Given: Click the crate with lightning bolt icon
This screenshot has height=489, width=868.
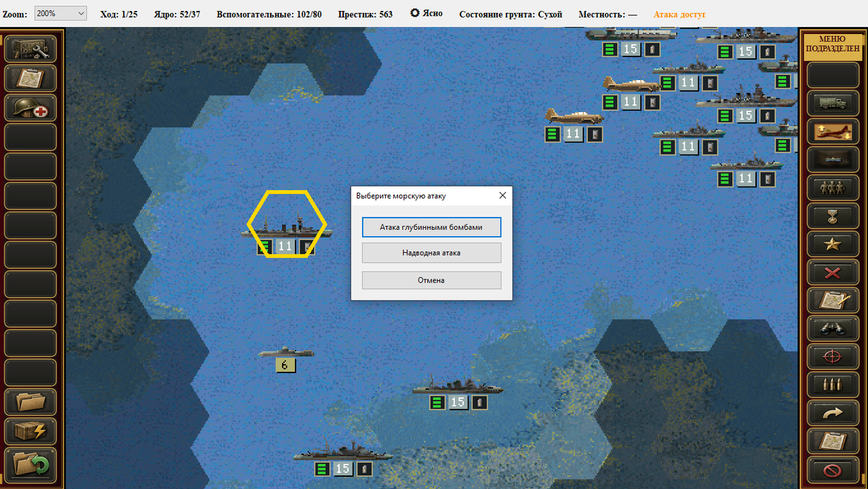Looking at the screenshot, I should pos(31,431).
